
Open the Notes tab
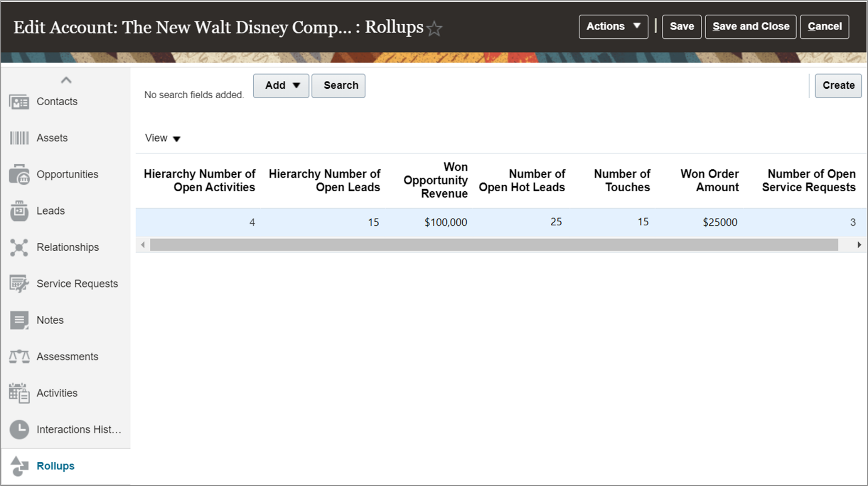(x=50, y=320)
